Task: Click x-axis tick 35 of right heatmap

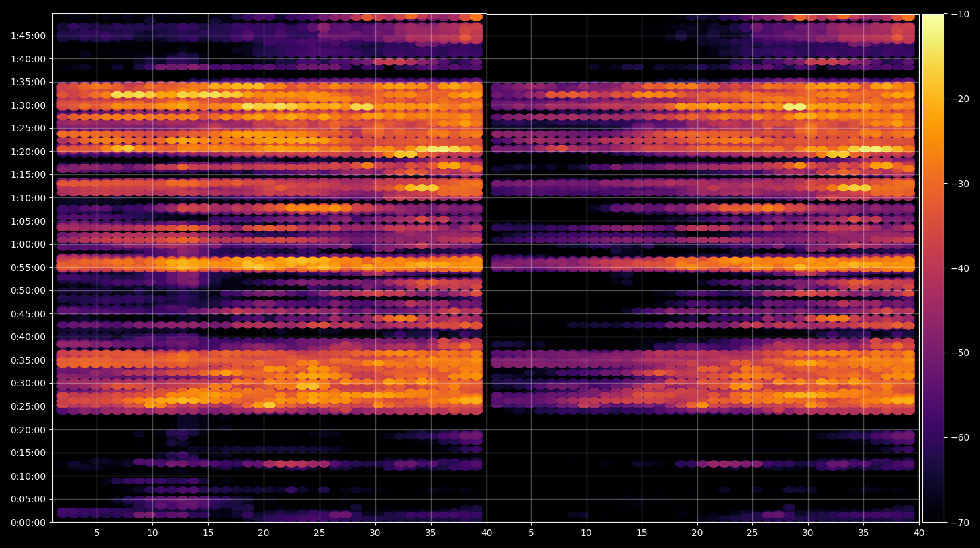Action: [863, 533]
